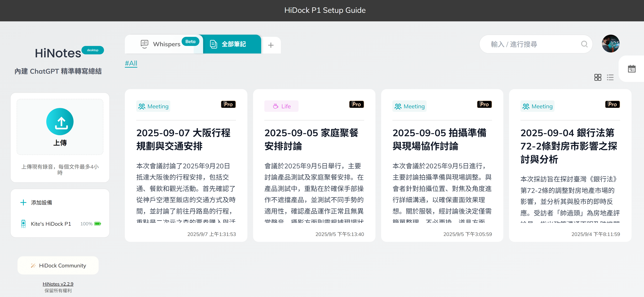
Task: Filter notes by #All tag
Action: (131, 63)
